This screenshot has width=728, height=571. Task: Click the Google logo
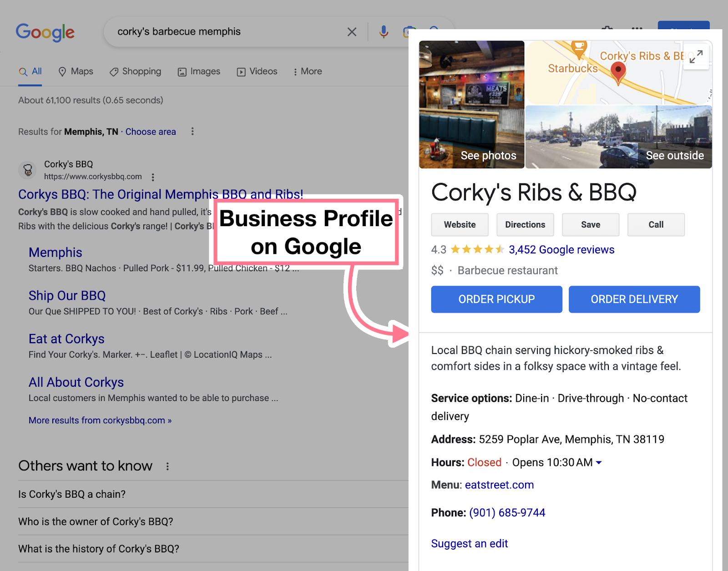click(x=45, y=32)
